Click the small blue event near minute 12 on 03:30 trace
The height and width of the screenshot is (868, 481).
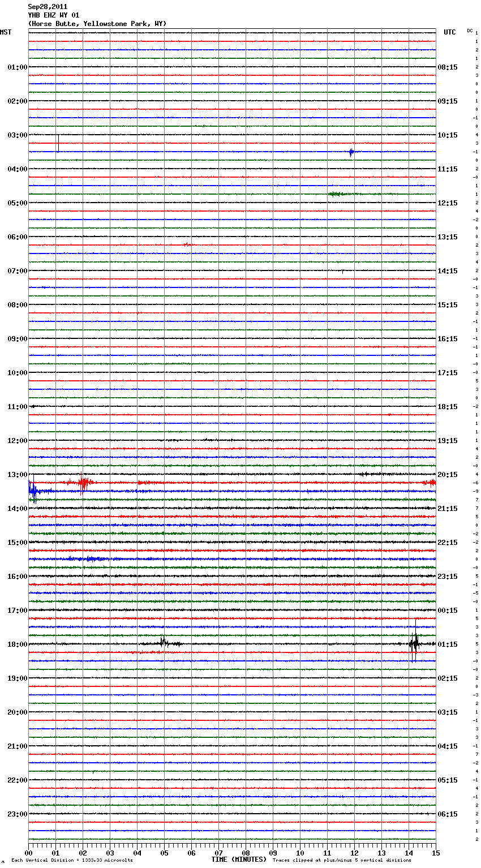pyautogui.click(x=351, y=152)
